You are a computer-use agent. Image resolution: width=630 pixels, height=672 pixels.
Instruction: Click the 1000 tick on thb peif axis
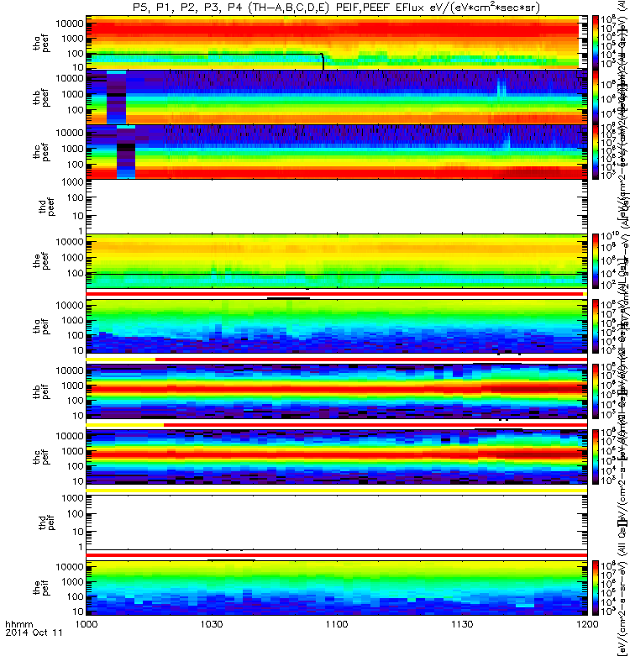tap(73, 386)
